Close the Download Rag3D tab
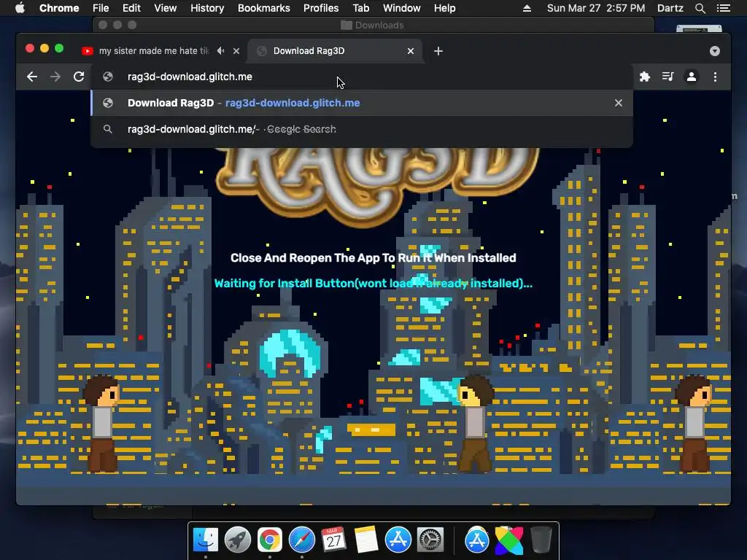The image size is (747, 560). point(411,51)
